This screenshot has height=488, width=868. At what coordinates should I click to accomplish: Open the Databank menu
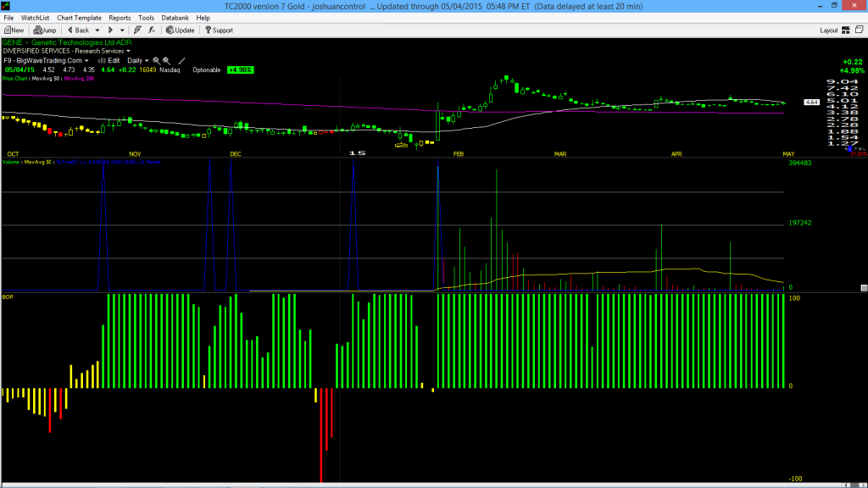pos(175,18)
